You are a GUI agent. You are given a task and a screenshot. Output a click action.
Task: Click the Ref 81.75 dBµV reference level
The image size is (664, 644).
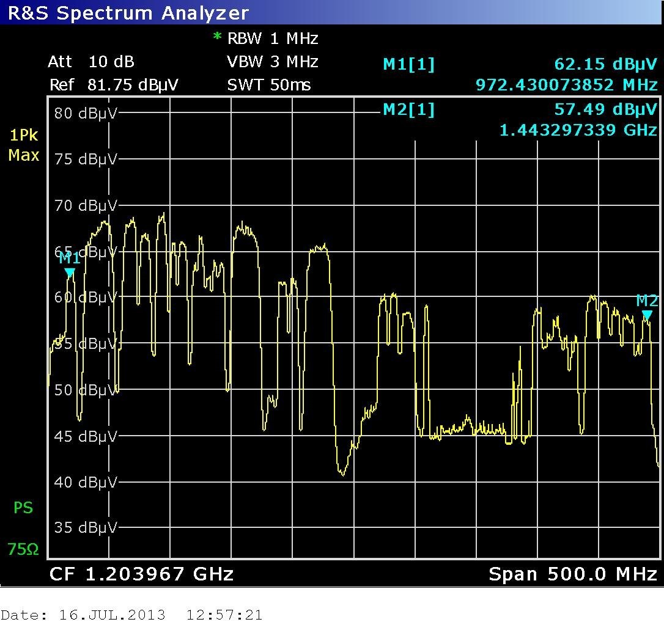click(114, 85)
